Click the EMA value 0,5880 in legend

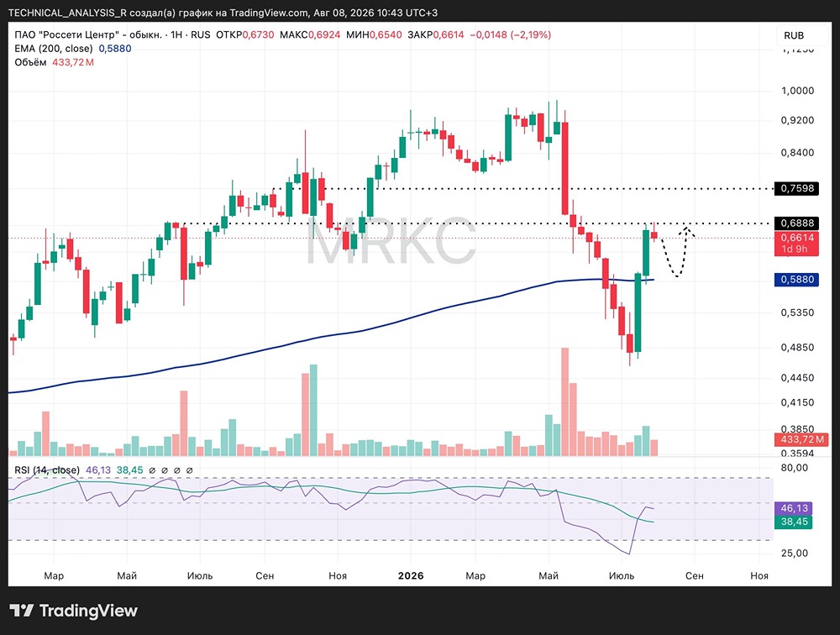[x=115, y=48]
